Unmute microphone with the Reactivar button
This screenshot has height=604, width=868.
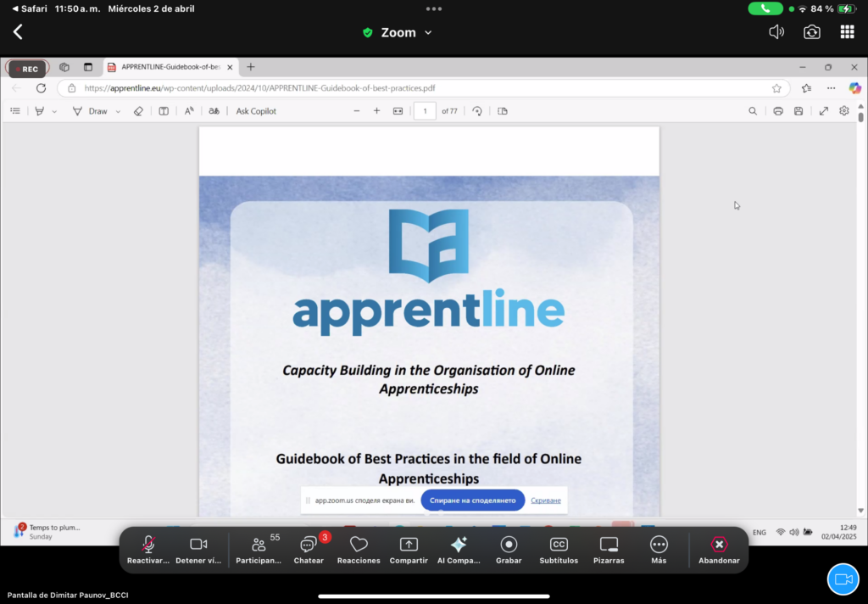pyautogui.click(x=148, y=549)
